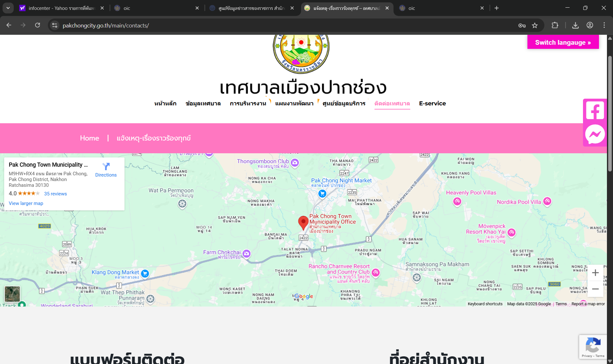The width and height of the screenshot is (613, 364).
Task: Bookmark this page with the star icon
Action: 535,25
